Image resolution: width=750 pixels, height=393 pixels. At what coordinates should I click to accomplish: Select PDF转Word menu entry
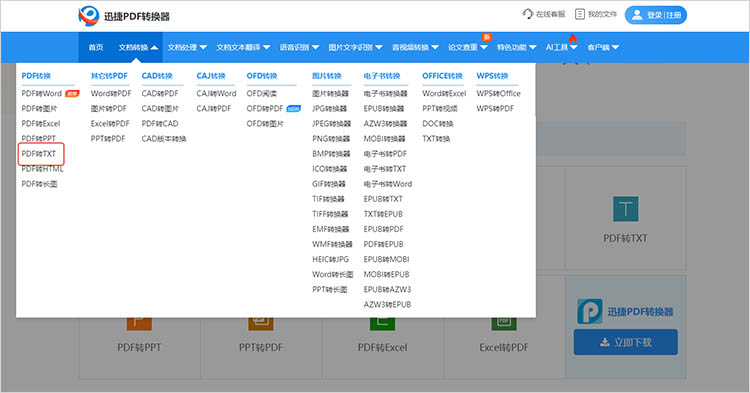[42, 93]
